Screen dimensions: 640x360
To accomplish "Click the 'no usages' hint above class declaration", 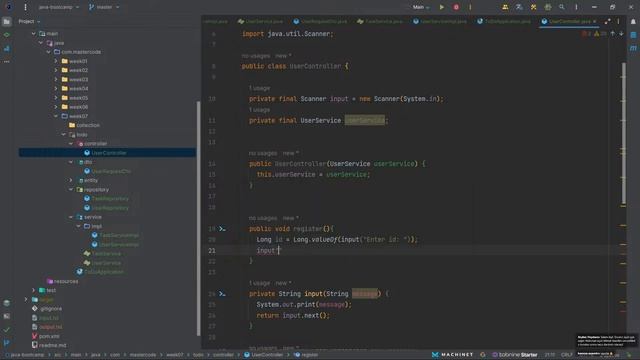I will [x=256, y=56].
